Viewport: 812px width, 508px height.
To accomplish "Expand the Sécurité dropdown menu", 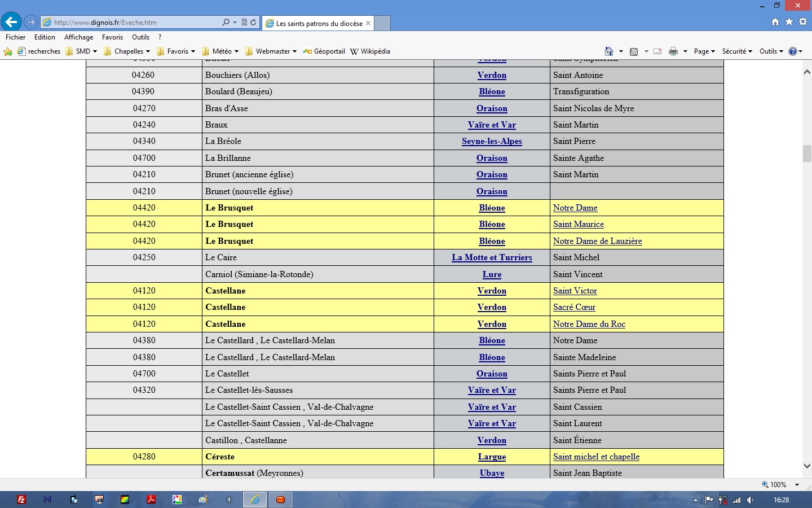I will tap(737, 51).
